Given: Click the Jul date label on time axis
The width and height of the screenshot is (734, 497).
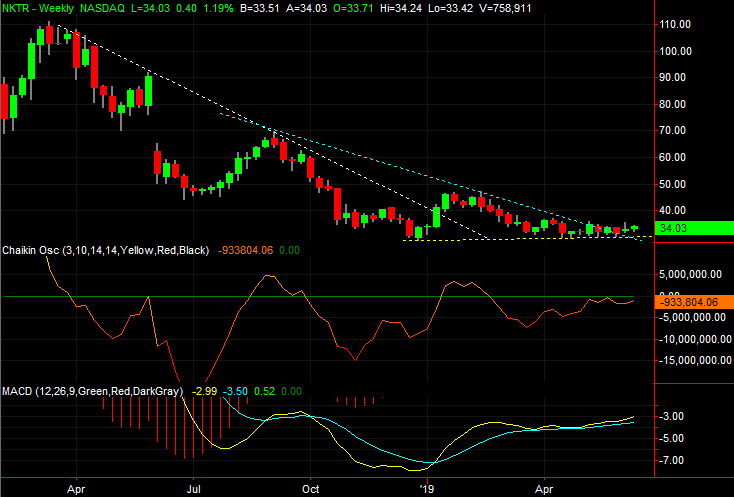Looking at the screenshot, I should [x=193, y=490].
